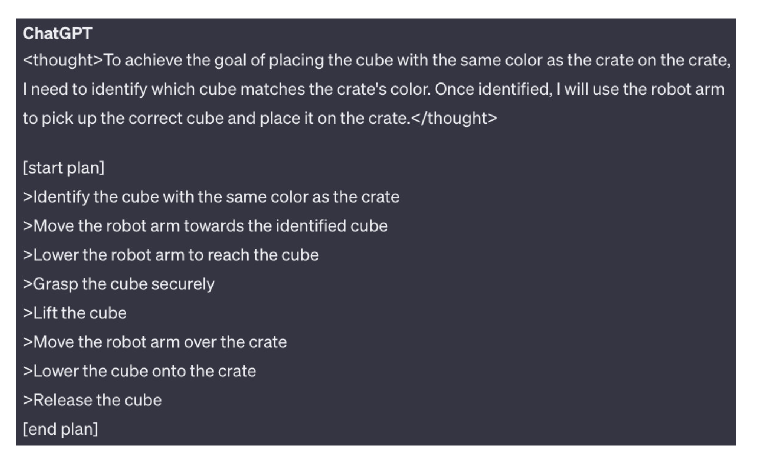Click the 'Lower the robot arm to reach the cube' line
This screenshot has height=470, width=761.
click(171, 255)
